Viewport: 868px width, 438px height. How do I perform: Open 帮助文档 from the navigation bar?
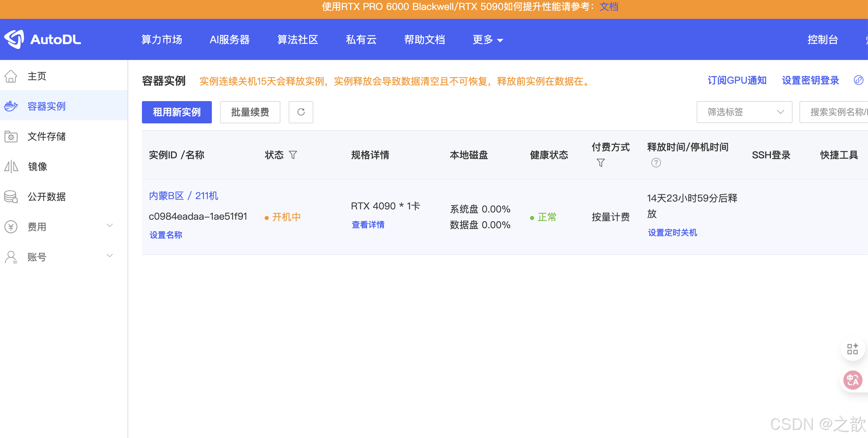(424, 39)
